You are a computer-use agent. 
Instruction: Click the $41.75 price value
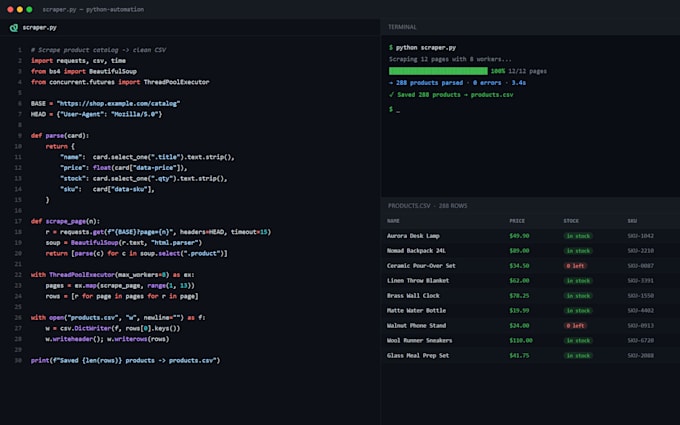point(519,355)
